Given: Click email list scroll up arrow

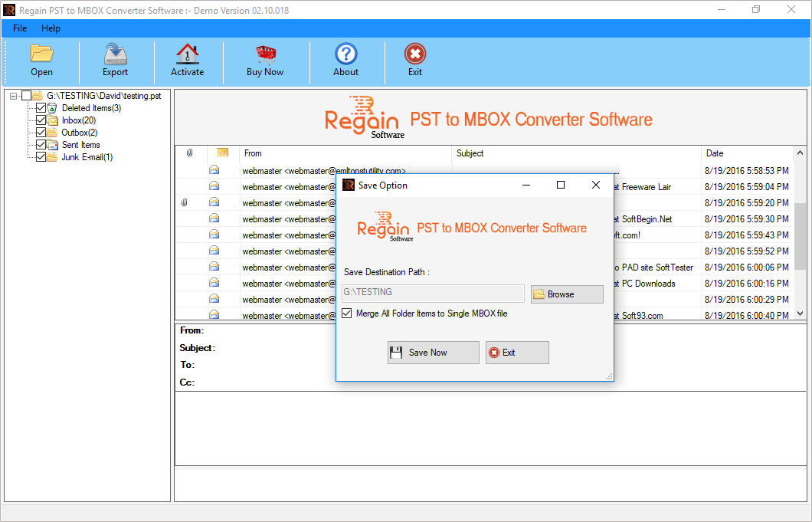Looking at the screenshot, I should click(800, 153).
